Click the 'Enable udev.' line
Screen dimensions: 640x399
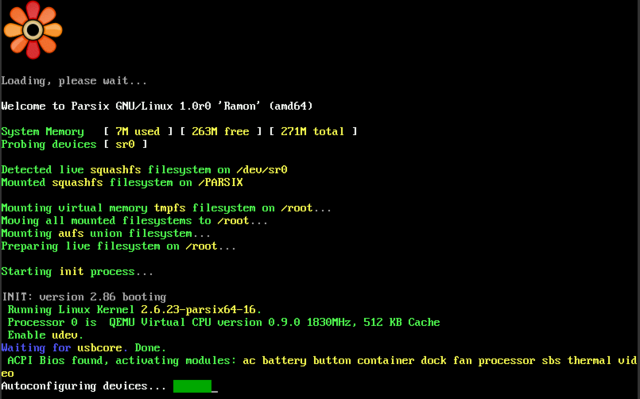point(45,335)
